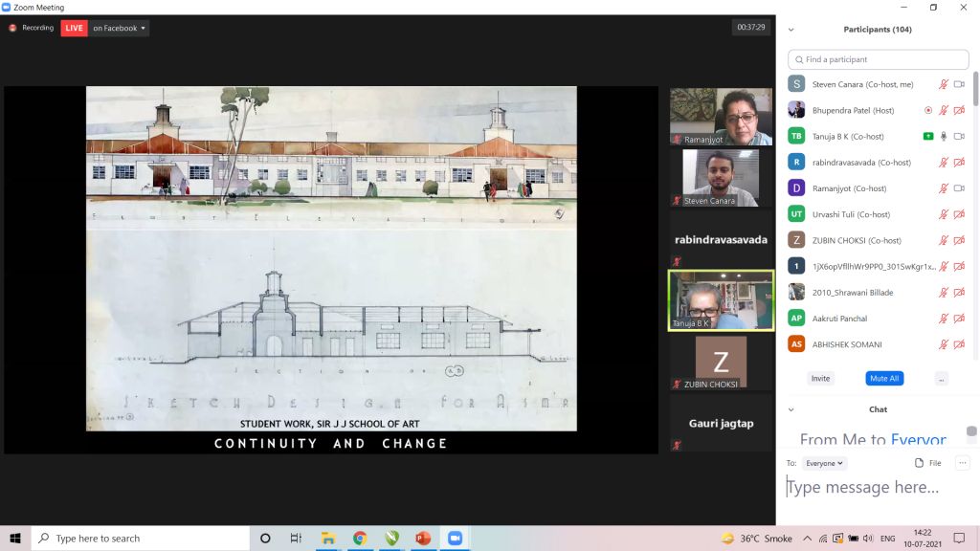Select Bhupendra Patel (Host) participant row

pyautogui.click(x=879, y=111)
